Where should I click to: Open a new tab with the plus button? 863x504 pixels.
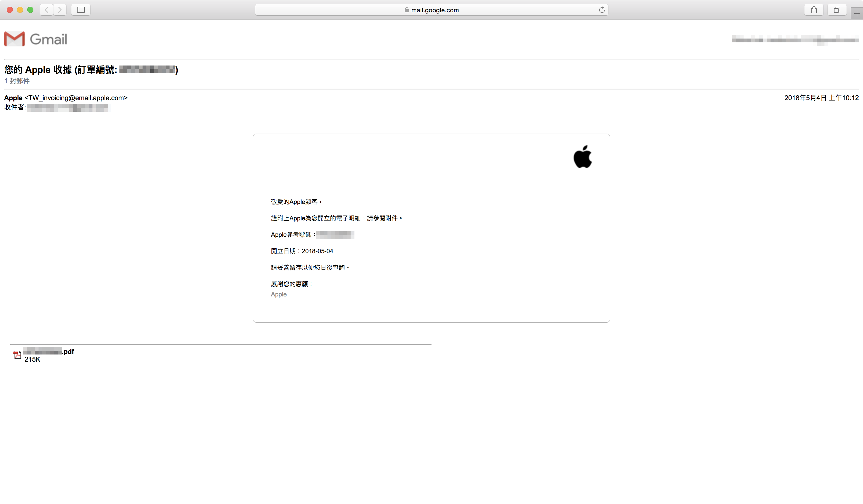pos(857,14)
